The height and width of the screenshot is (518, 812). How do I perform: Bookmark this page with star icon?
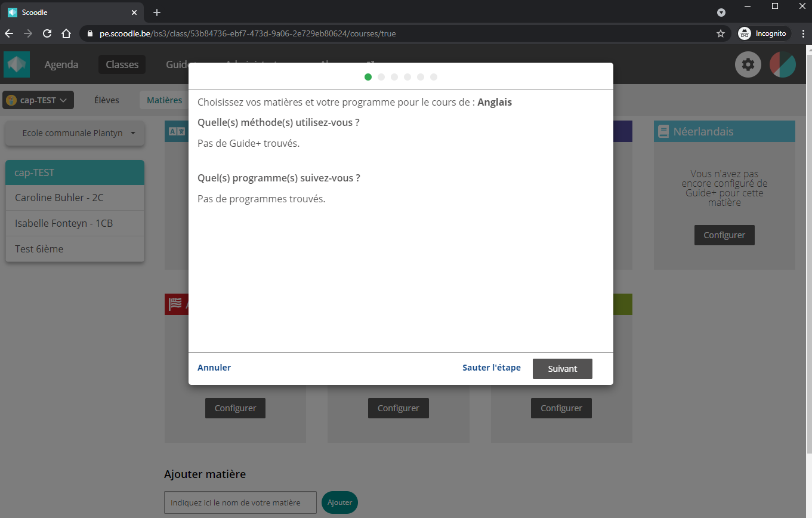coord(720,33)
